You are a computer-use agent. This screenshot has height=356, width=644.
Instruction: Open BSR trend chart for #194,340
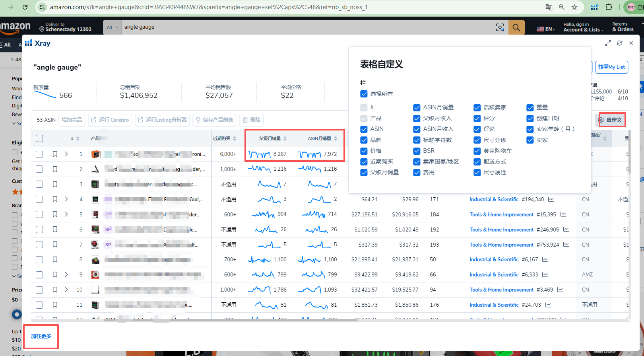[x=551, y=199]
